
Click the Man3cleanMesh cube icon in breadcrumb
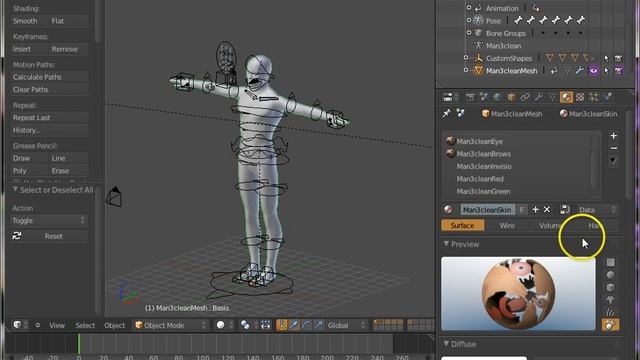click(485, 114)
